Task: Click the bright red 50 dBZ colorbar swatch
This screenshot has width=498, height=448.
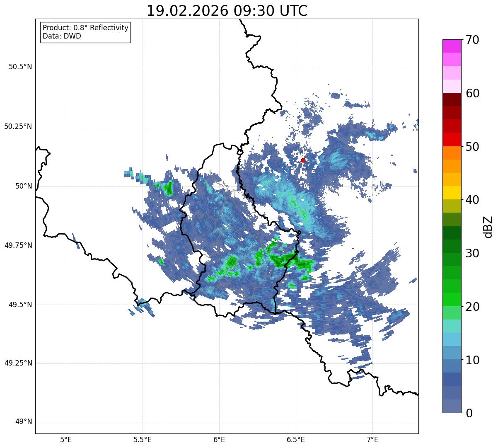Action: click(x=452, y=140)
